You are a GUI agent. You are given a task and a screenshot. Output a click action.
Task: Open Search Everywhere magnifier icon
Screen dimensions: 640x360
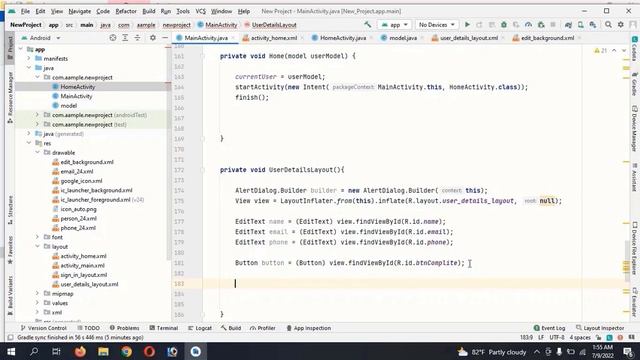click(608, 24)
